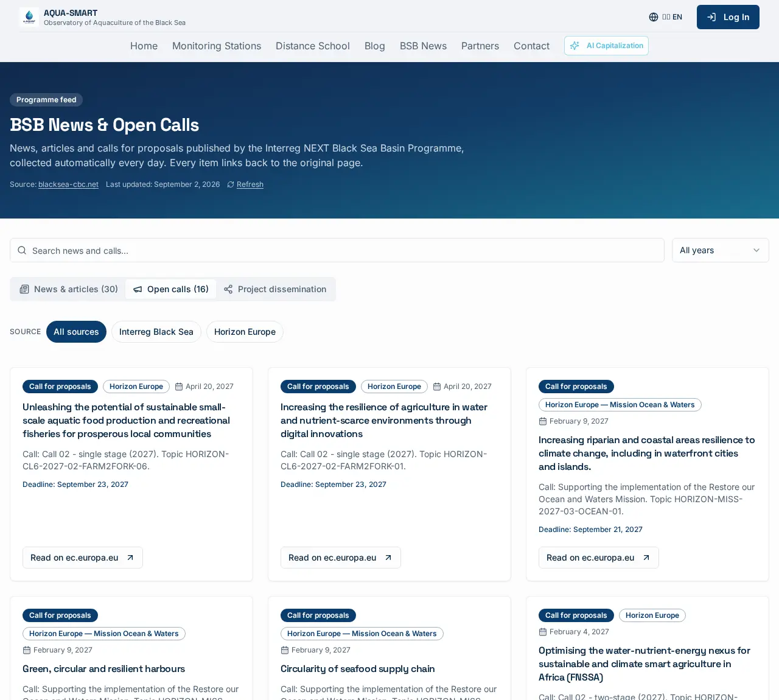
Task: Click the magnifier icon in search box
Action: (x=22, y=250)
